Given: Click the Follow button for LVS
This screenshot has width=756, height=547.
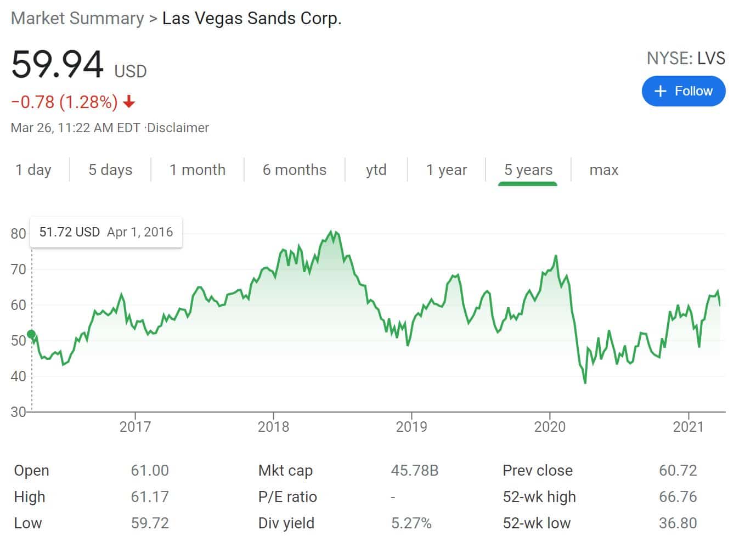Looking at the screenshot, I should 684,91.
